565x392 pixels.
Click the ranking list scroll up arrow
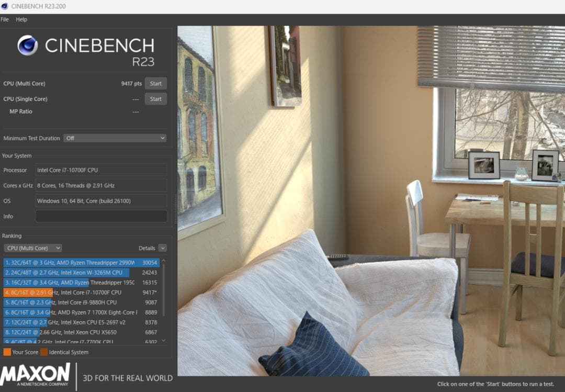point(164,260)
